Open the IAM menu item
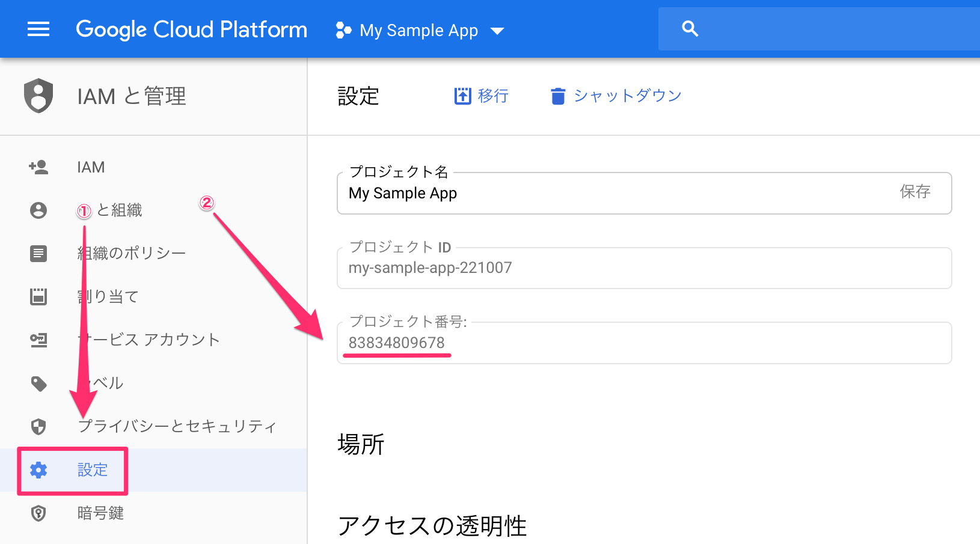 (91, 167)
